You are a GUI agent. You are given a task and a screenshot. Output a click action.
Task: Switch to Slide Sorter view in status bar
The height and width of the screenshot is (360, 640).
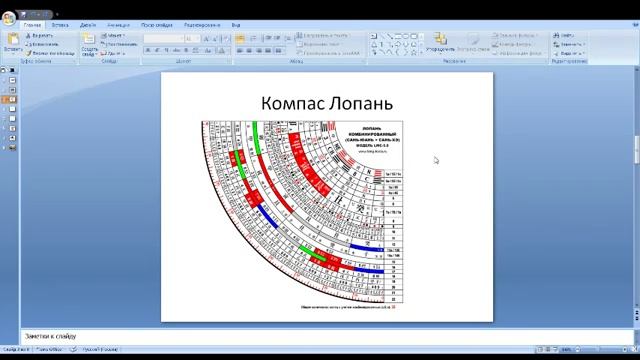point(548,349)
